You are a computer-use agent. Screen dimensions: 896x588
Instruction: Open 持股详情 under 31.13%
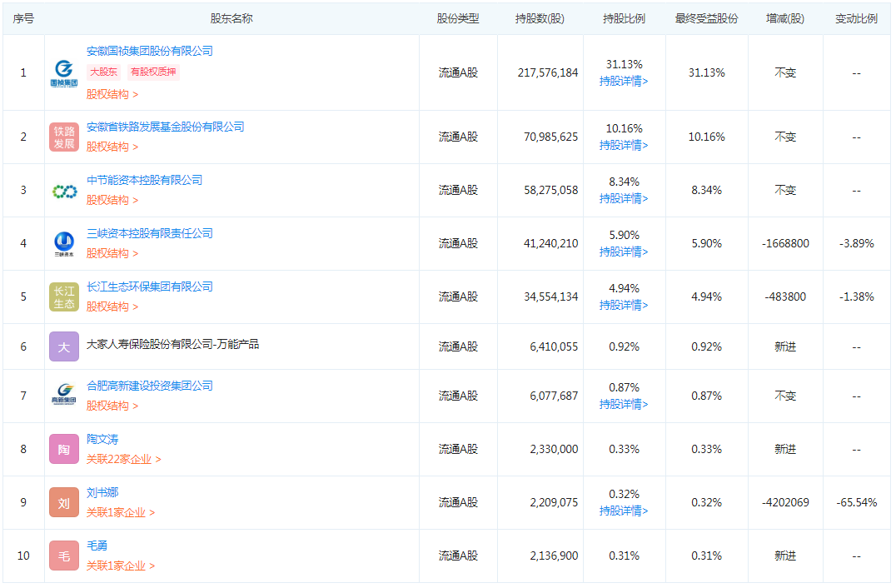(x=624, y=81)
